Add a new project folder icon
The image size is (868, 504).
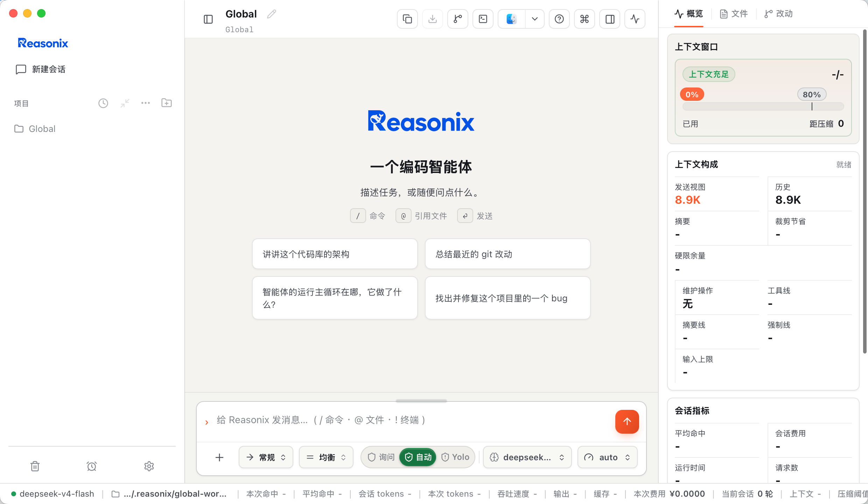(x=167, y=103)
